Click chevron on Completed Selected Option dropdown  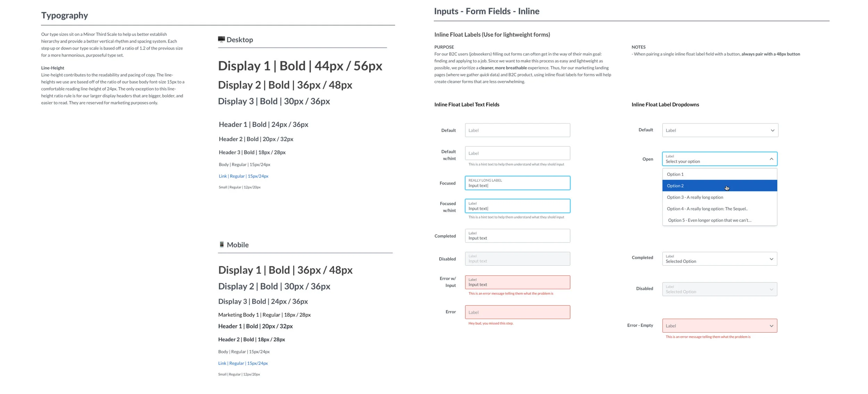pyautogui.click(x=771, y=259)
